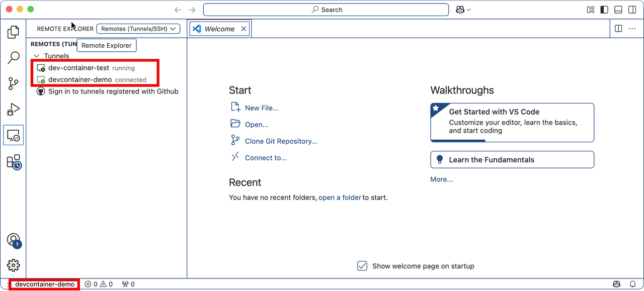Open Copilot chat from the title bar
The height and width of the screenshot is (291, 644).
pyautogui.click(x=460, y=10)
